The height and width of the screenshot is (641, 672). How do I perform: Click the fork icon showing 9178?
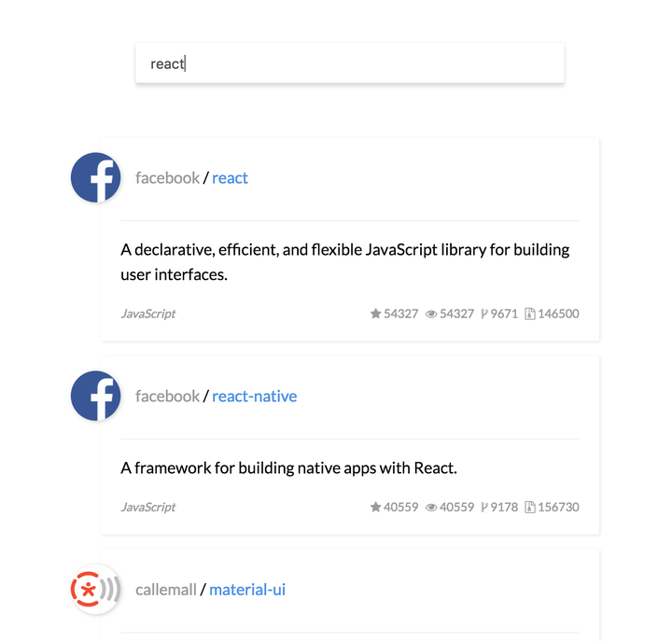(484, 508)
